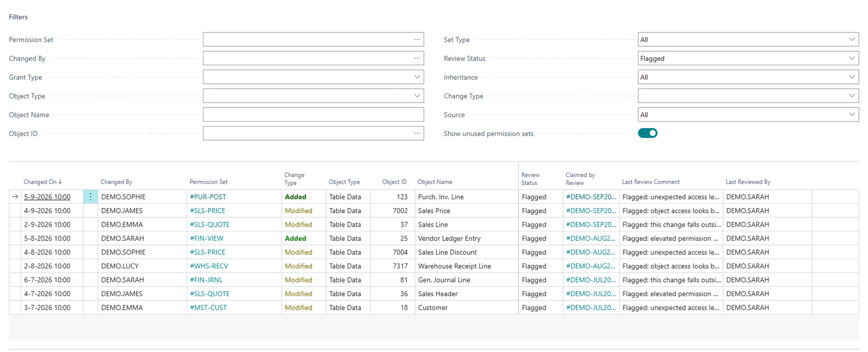This screenshot has height=352, width=868.
Task: Click Last Reviewed By column header
Action: pos(748,182)
